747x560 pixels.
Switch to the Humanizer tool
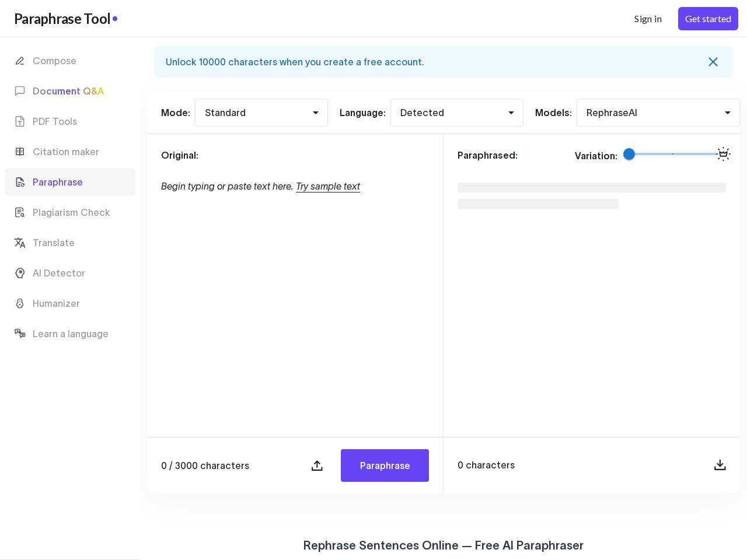70,303
